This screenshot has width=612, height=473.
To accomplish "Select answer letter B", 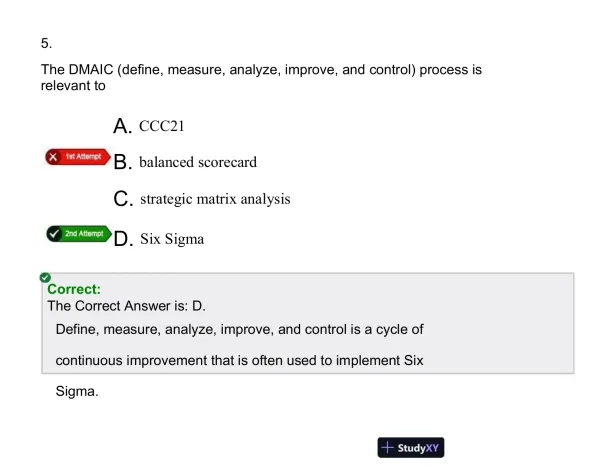I will 122,162.
